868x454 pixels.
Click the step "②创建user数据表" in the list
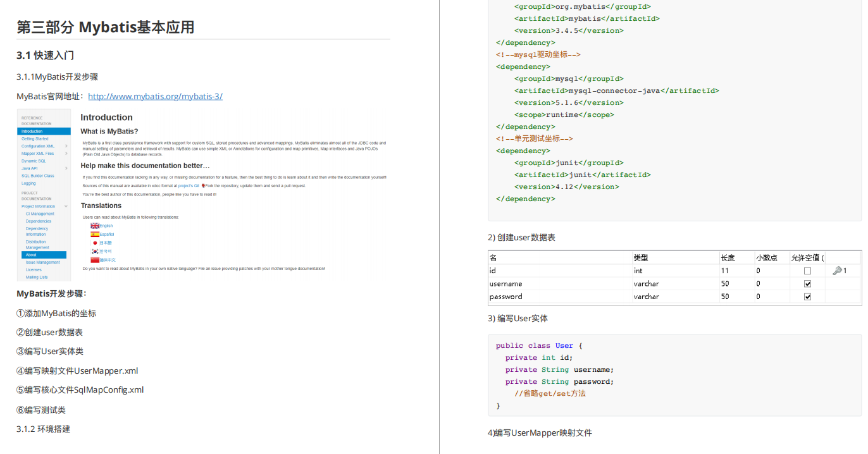point(49,333)
